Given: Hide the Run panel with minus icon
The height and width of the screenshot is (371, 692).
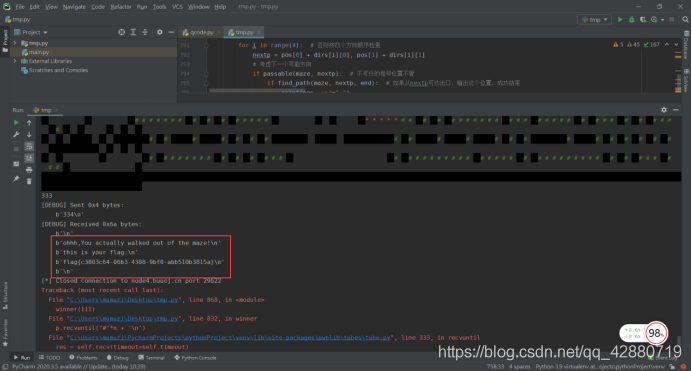Looking at the screenshot, I should [676, 110].
